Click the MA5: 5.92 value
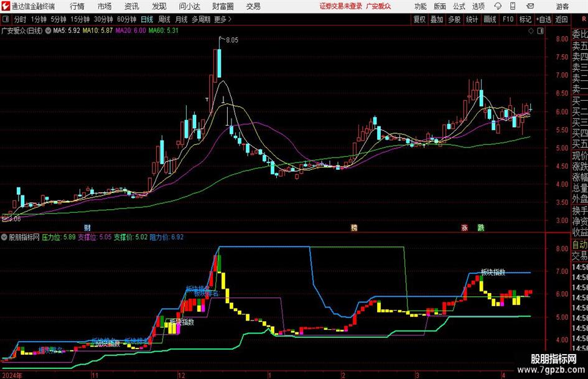 [x=67, y=30]
